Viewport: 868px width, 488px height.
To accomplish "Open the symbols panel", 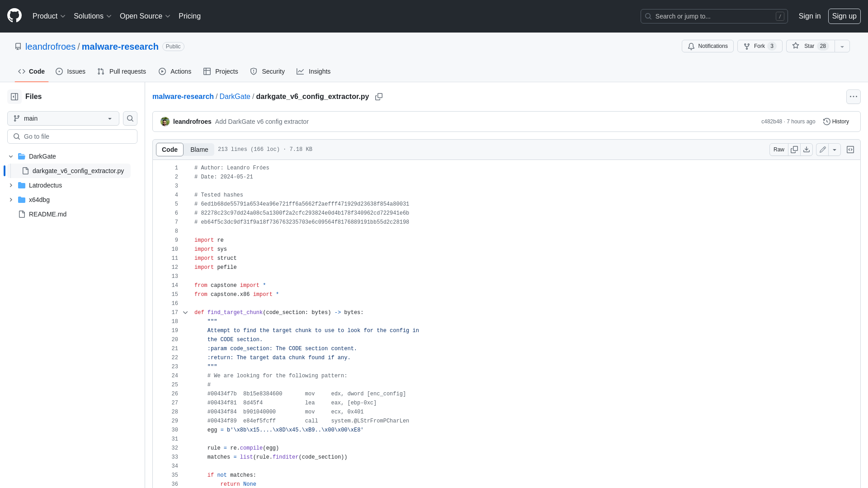I will pyautogui.click(x=850, y=150).
